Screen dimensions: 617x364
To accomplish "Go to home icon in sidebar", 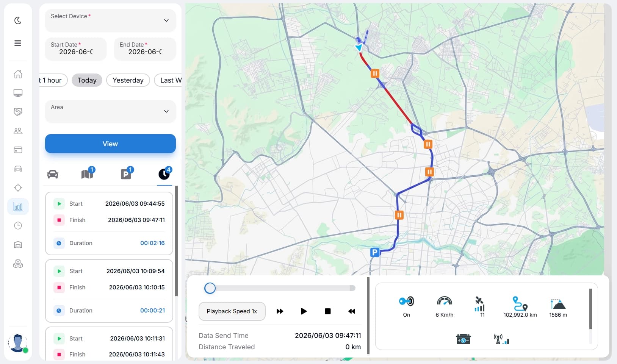I will tap(18, 74).
